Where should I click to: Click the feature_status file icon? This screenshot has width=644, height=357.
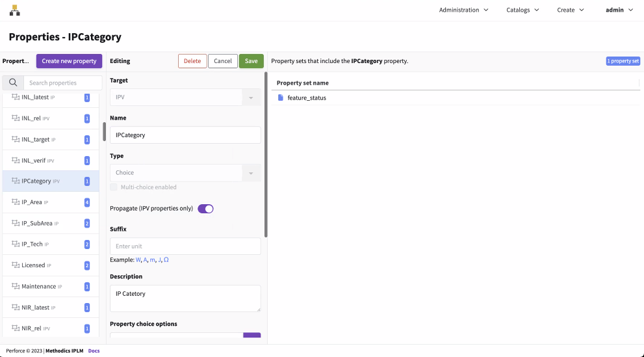(x=281, y=98)
